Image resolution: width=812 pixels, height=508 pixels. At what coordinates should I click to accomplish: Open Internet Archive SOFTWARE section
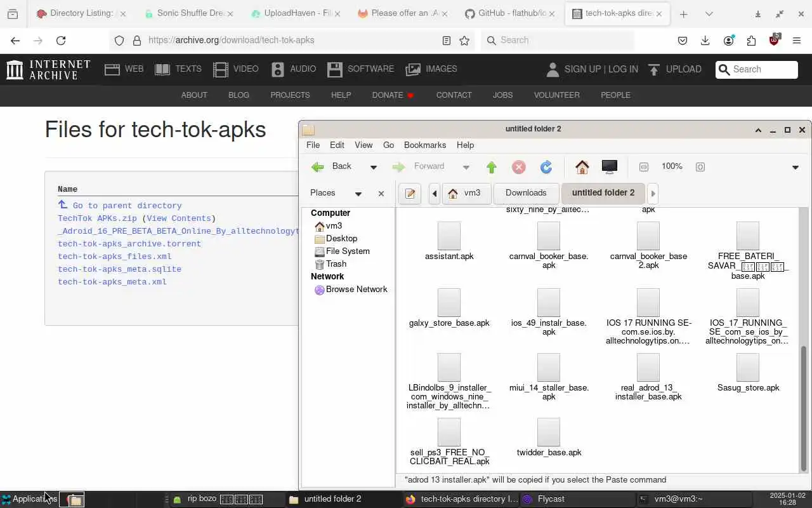361,69
